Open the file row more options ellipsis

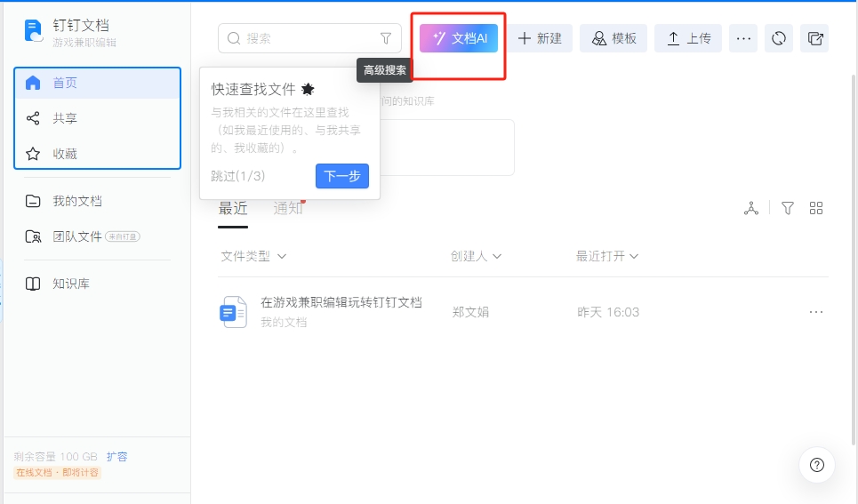click(x=816, y=312)
